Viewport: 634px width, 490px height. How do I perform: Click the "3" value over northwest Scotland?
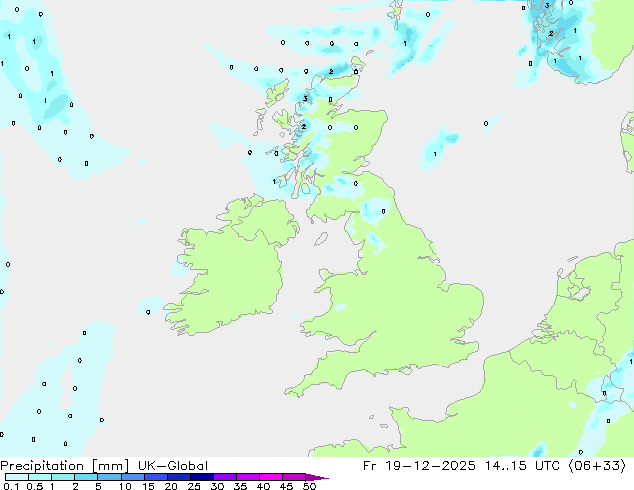coord(305,99)
